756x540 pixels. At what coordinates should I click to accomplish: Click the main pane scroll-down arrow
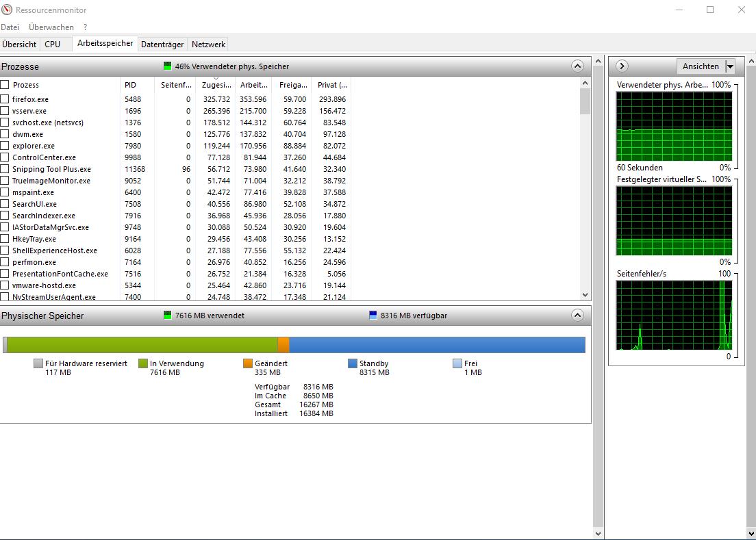(598, 534)
